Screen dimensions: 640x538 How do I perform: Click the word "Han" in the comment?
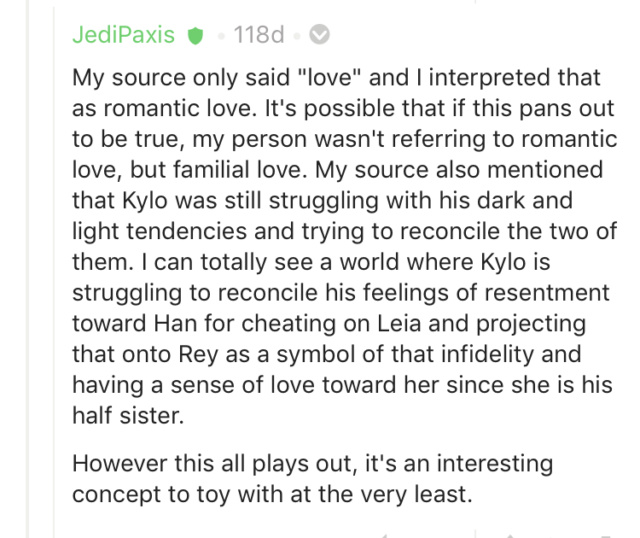pyautogui.click(x=176, y=323)
